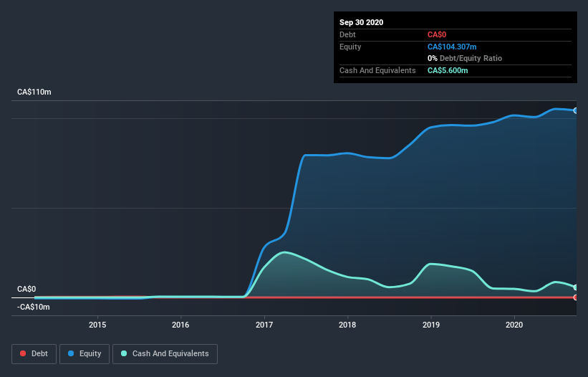The image size is (588, 377).
Task: Click the 2019 x-axis label
Action: (x=431, y=325)
